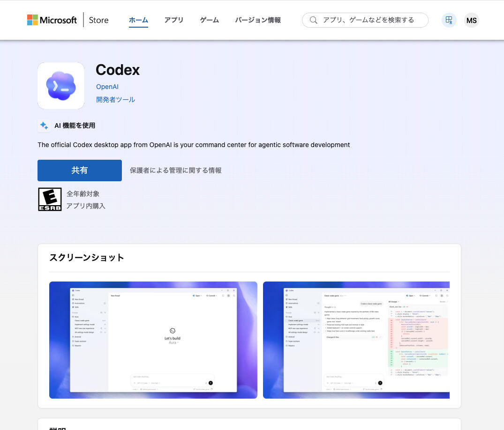The height and width of the screenshot is (430, 504).
Task: Open the 開発者ツール category link
Action: tap(116, 99)
